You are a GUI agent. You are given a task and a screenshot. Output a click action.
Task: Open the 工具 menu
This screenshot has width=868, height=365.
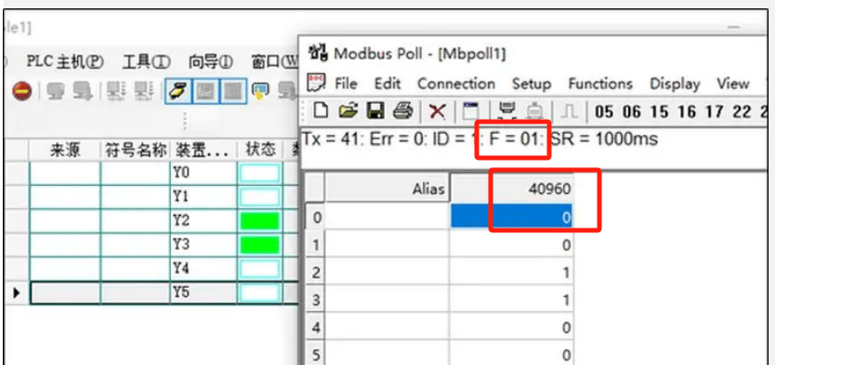(x=146, y=62)
